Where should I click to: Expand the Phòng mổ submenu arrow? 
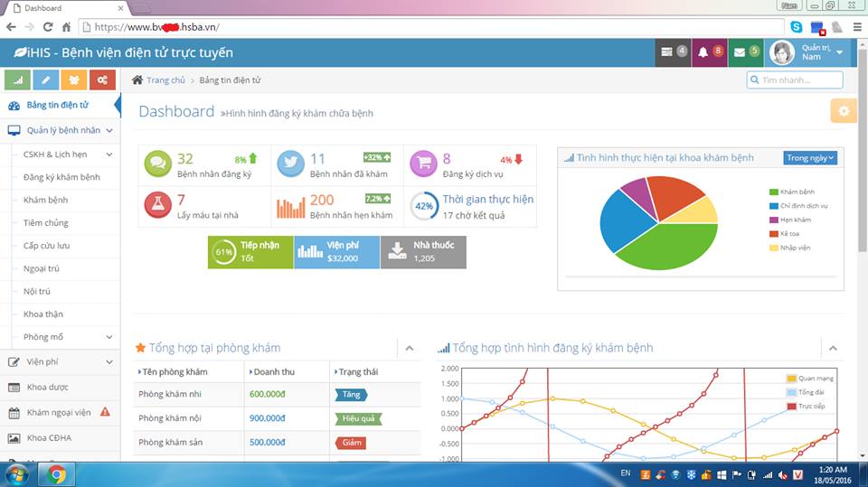[109, 337]
